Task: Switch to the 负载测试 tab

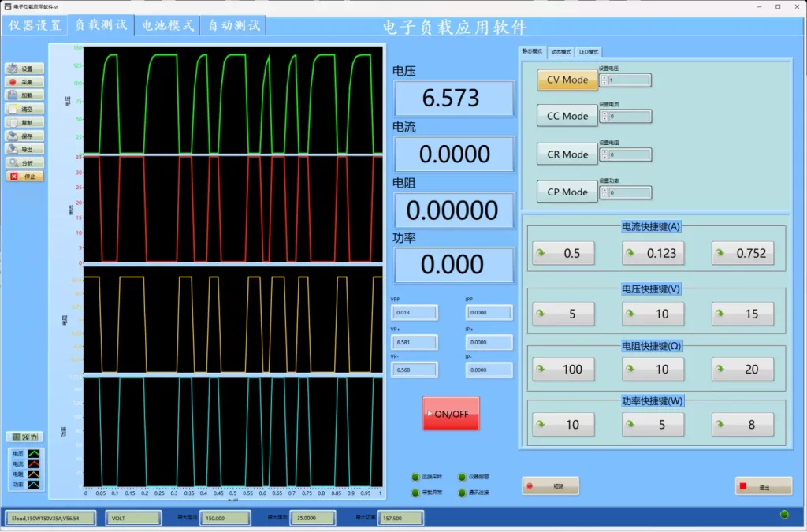Action: pyautogui.click(x=101, y=25)
